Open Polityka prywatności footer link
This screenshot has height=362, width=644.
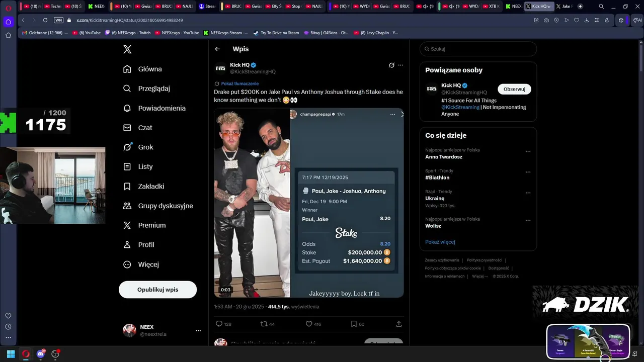click(x=484, y=260)
